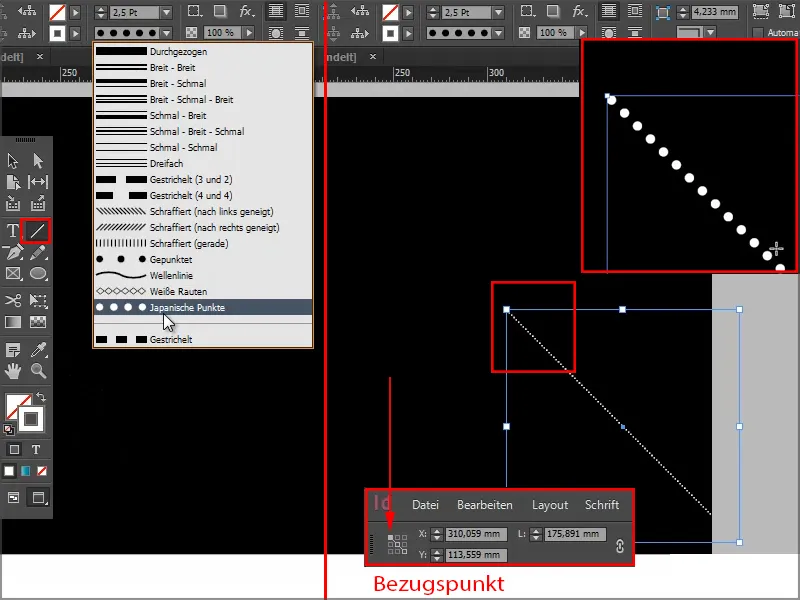800x600 pixels.
Task: Choose Breit - Schmal - Breit stroke type
Action: (203, 99)
